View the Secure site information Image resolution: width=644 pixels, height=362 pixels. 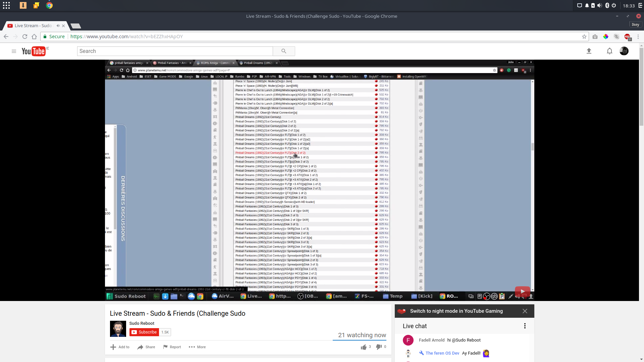(54, 37)
